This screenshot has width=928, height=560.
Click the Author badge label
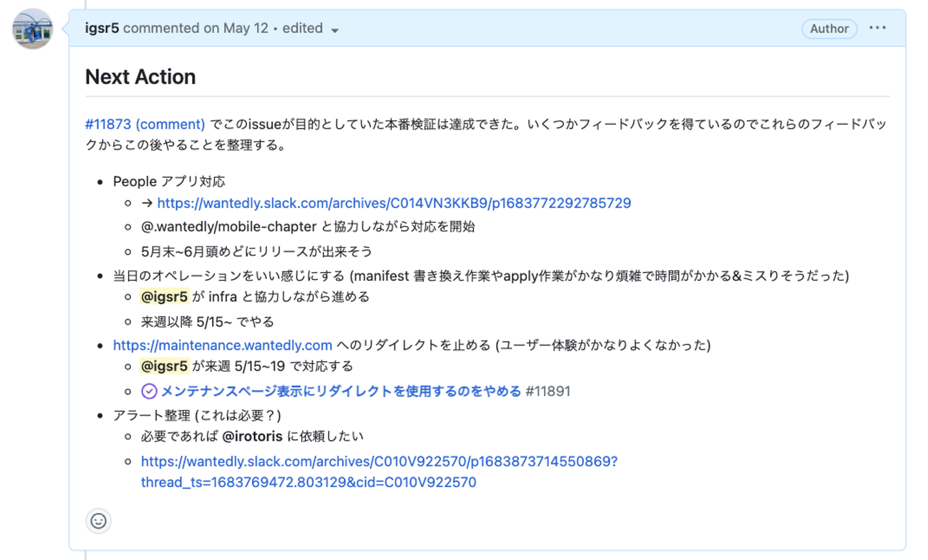[x=829, y=28]
